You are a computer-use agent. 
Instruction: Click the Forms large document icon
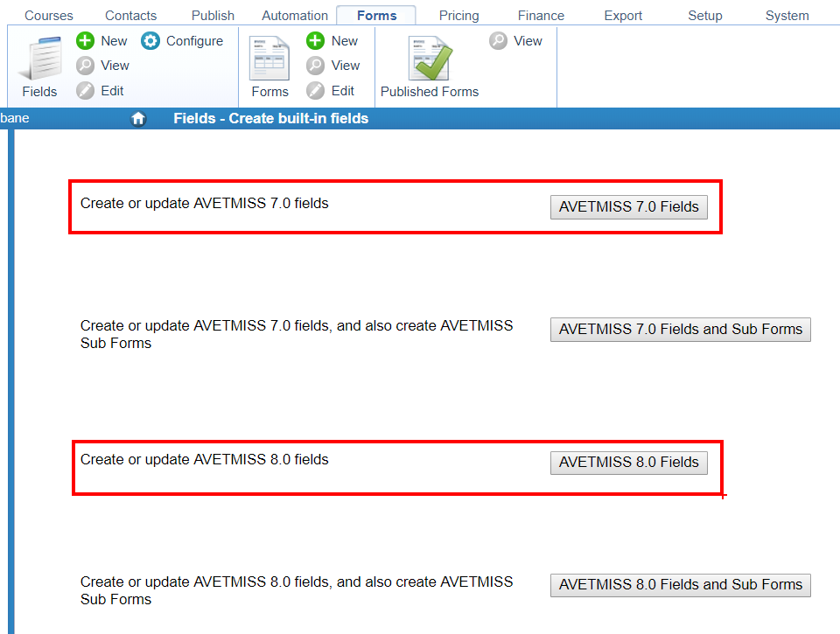tap(269, 59)
